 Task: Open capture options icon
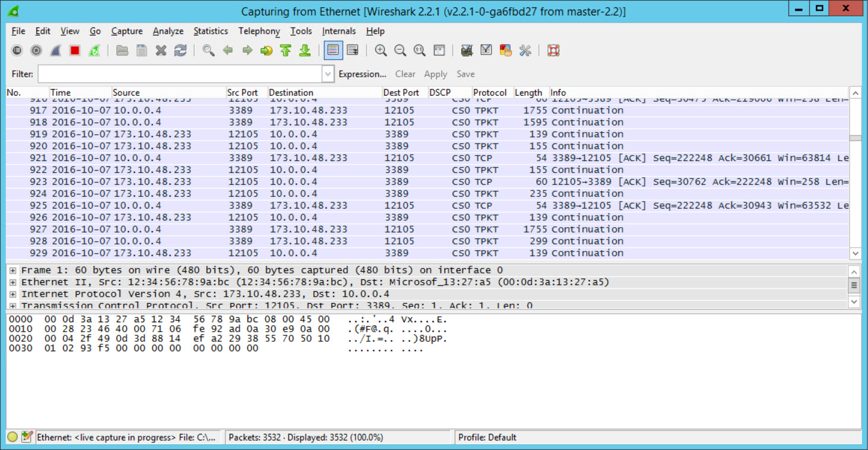click(36, 51)
